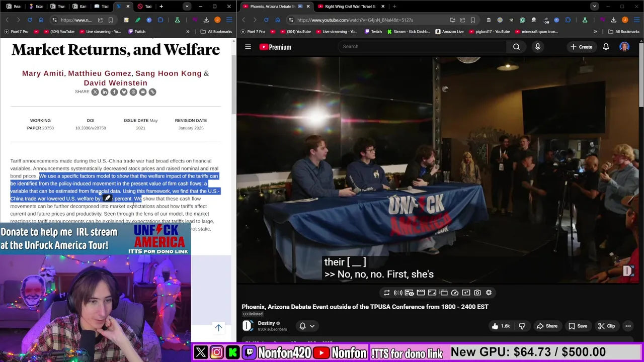Image resolution: width=644 pixels, height=362 pixels.
Task: Bookmark the page in left browser address bar
Action: click(110, 20)
